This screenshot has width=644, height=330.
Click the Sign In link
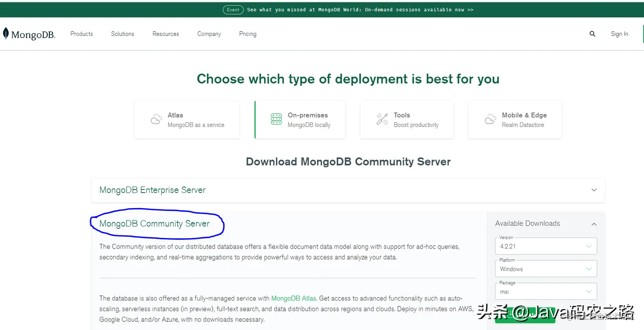(x=619, y=34)
